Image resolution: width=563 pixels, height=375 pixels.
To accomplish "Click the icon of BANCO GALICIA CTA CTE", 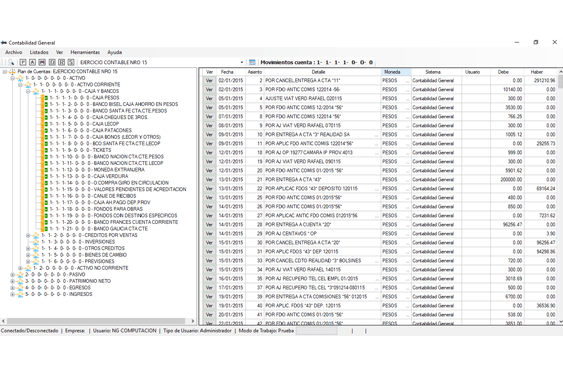I will point(46,228).
